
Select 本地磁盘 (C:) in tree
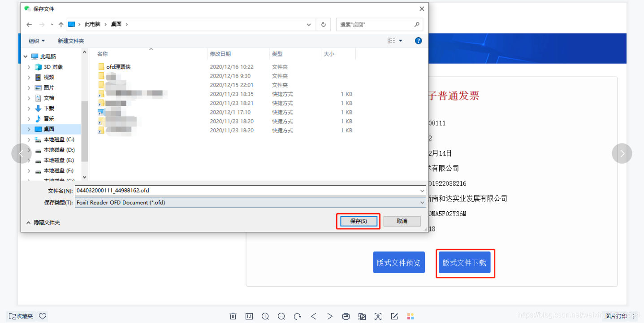pyautogui.click(x=59, y=140)
